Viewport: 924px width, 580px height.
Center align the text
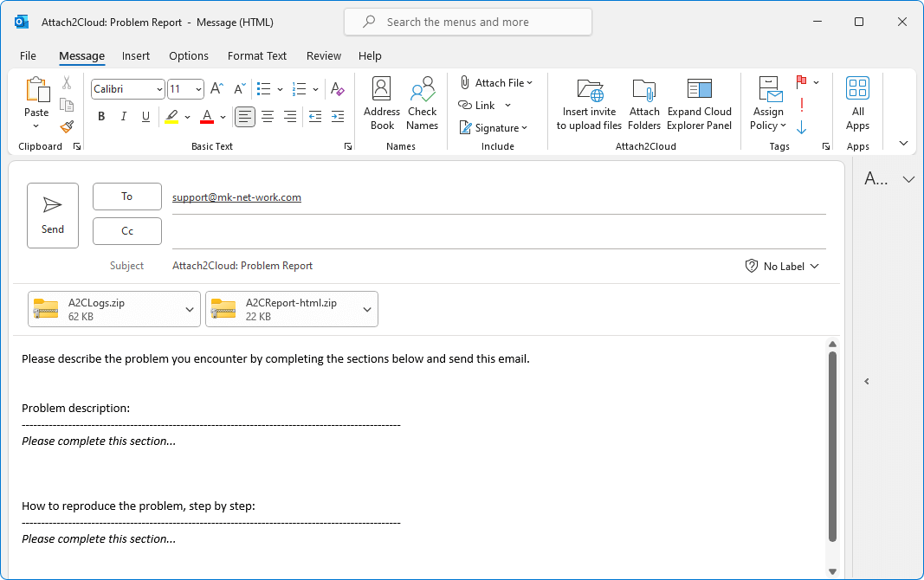click(x=268, y=117)
